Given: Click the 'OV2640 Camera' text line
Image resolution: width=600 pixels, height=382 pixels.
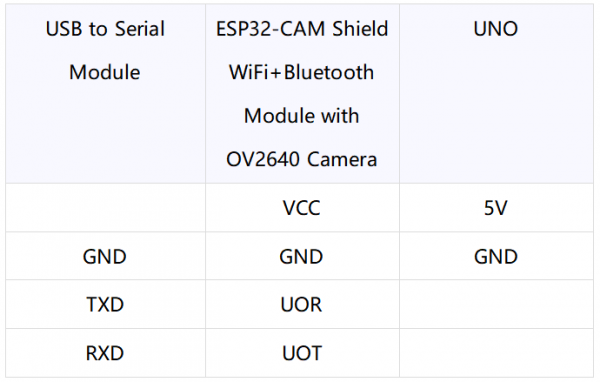Looking at the screenshot, I should [x=302, y=159].
